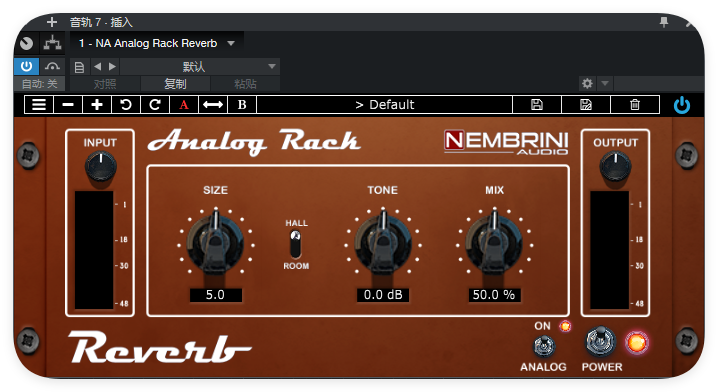Save preset as with second disk icon
The image size is (718, 392).
(x=586, y=104)
